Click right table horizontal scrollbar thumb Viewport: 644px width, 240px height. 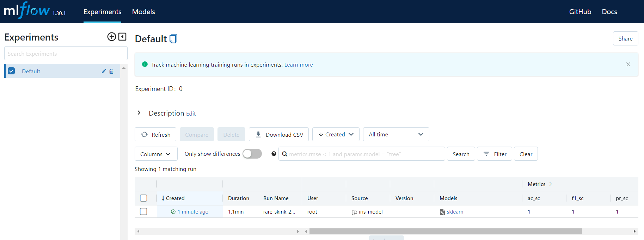[x=446, y=231]
